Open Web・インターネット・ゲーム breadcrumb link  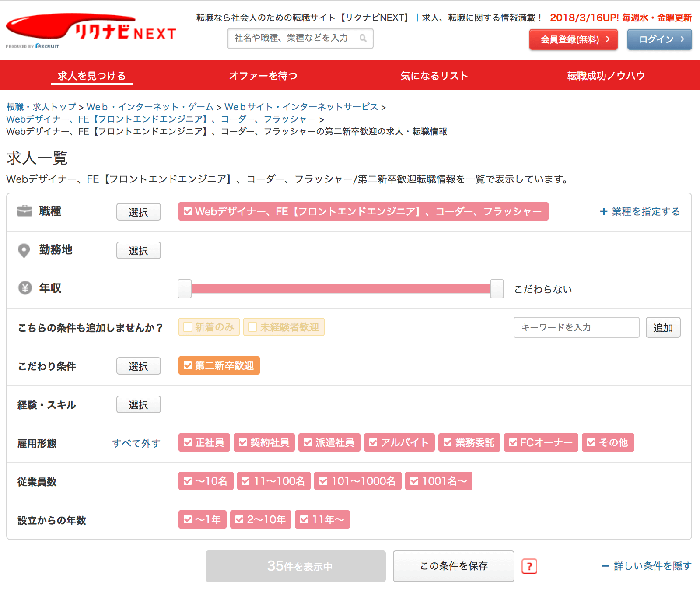click(150, 107)
